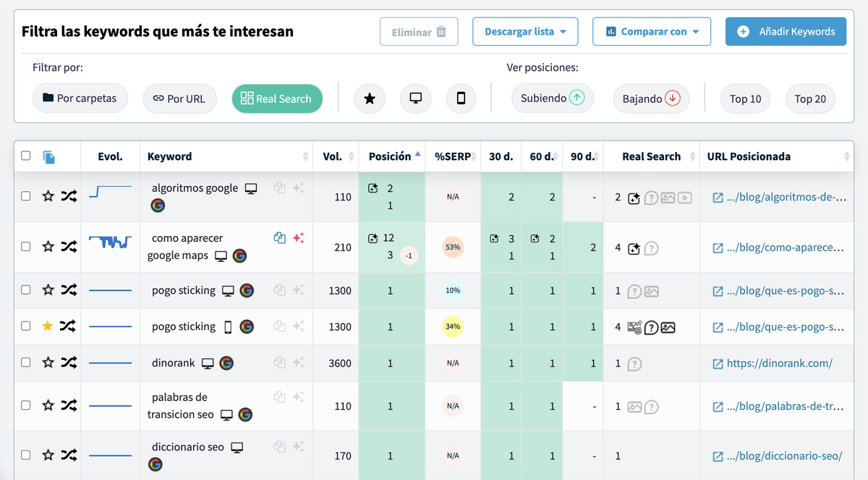Image resolution: width=868 pixels, height=480 pixels.
Task: Click the copy keywords icon in table header
Action: [x=48, y=156]
